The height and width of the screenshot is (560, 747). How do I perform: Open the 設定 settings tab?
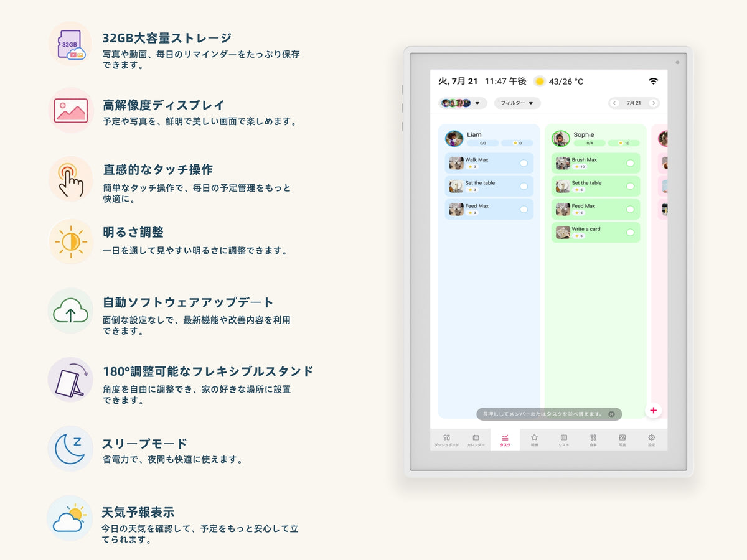(x=652, y=441)
